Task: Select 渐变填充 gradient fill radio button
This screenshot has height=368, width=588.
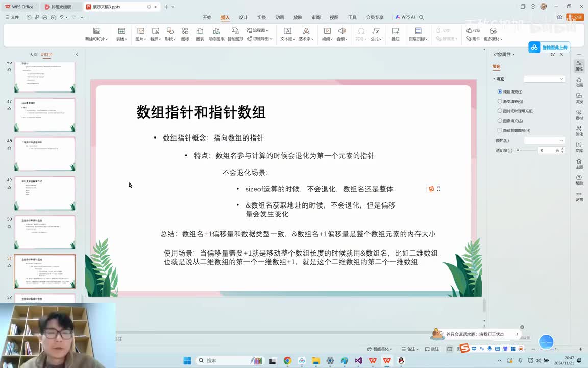Action: (500, 101)
